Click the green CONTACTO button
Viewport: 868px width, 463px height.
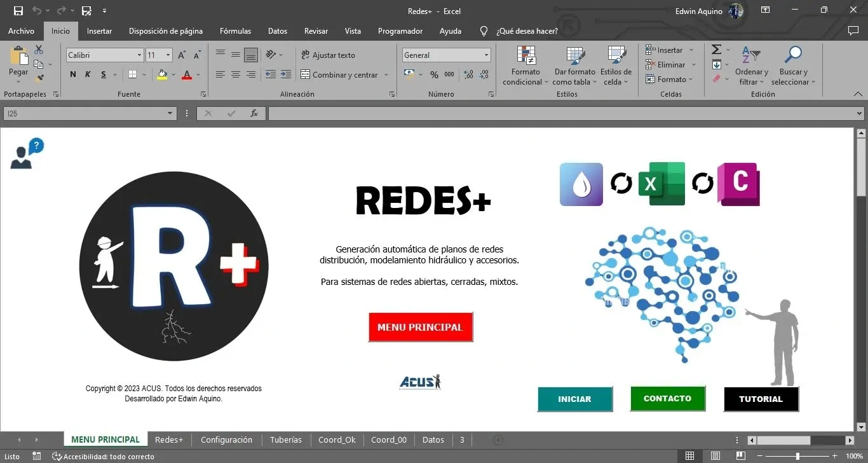[667, 398]
